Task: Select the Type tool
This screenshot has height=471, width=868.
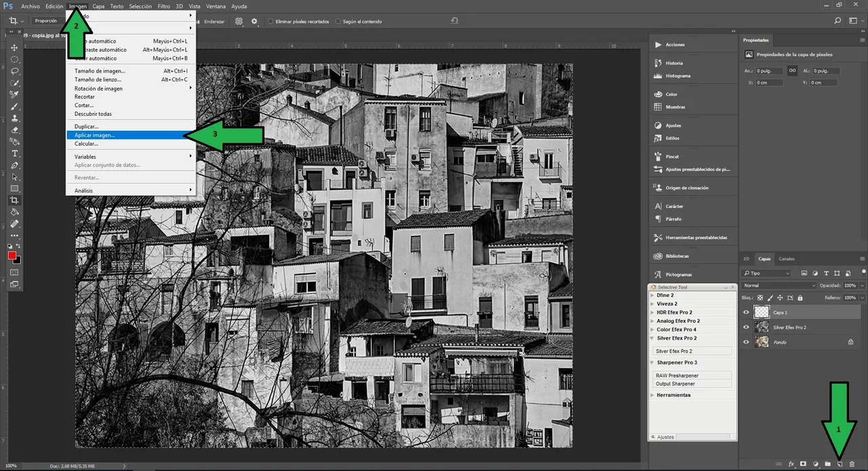Action: pos(14,153)
